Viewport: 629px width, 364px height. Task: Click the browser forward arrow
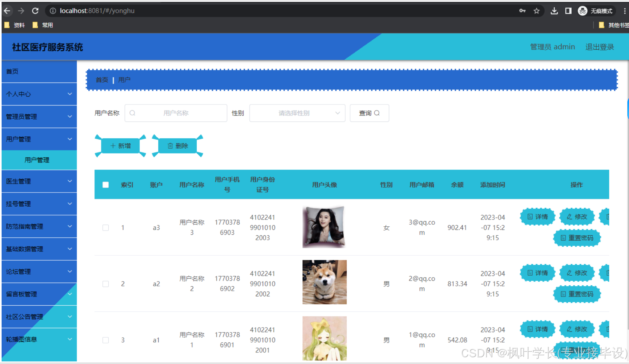(x=21, y=11)
